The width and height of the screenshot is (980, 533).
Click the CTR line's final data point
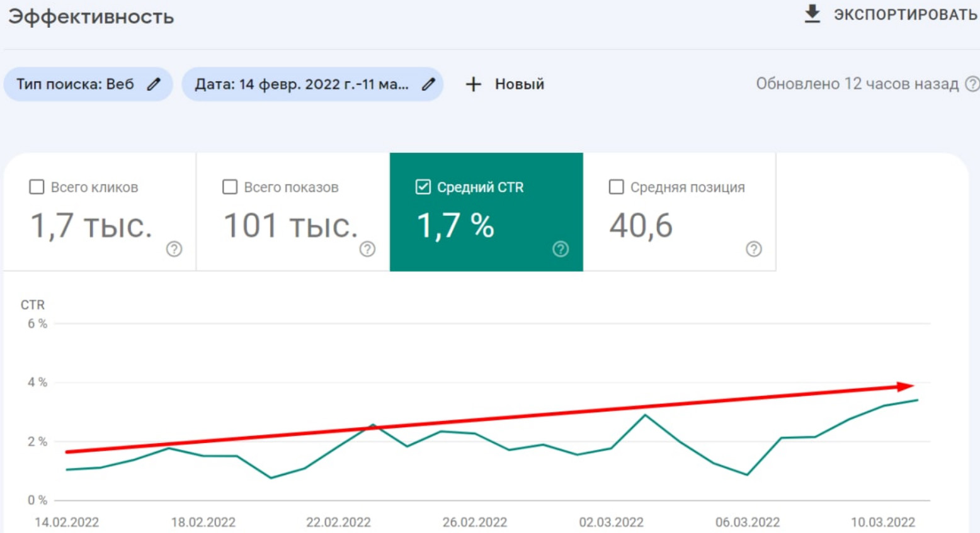pyautogui.click(x=917, y=400)
